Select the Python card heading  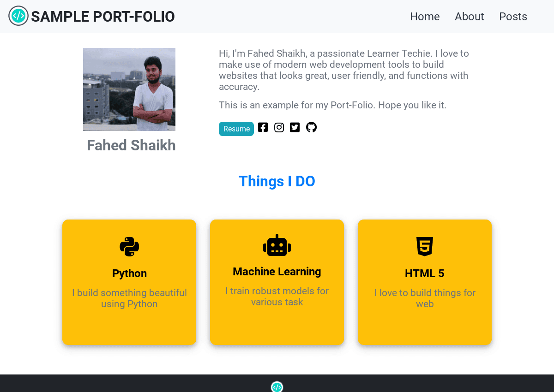coord(129,273)
